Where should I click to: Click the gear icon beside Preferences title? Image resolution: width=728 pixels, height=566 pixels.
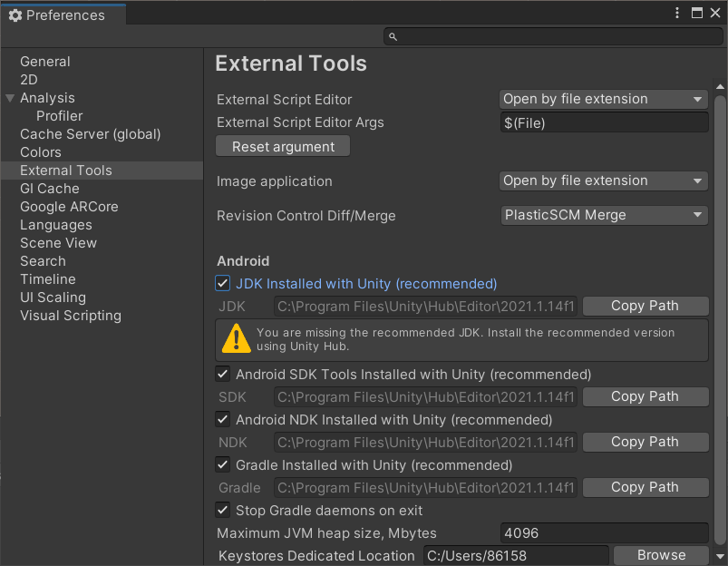coord(15,15)
